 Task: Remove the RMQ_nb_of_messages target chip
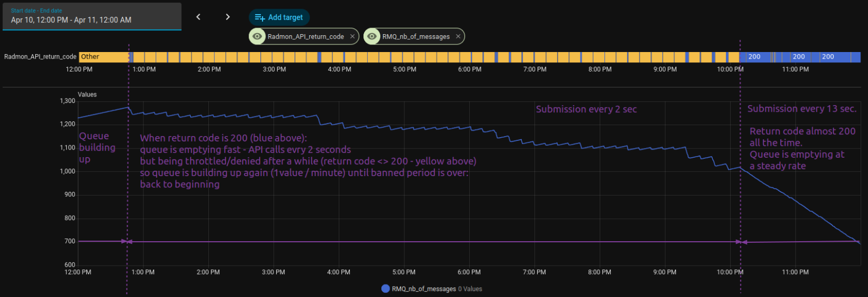pyautogui.click(x=458, y=36)
